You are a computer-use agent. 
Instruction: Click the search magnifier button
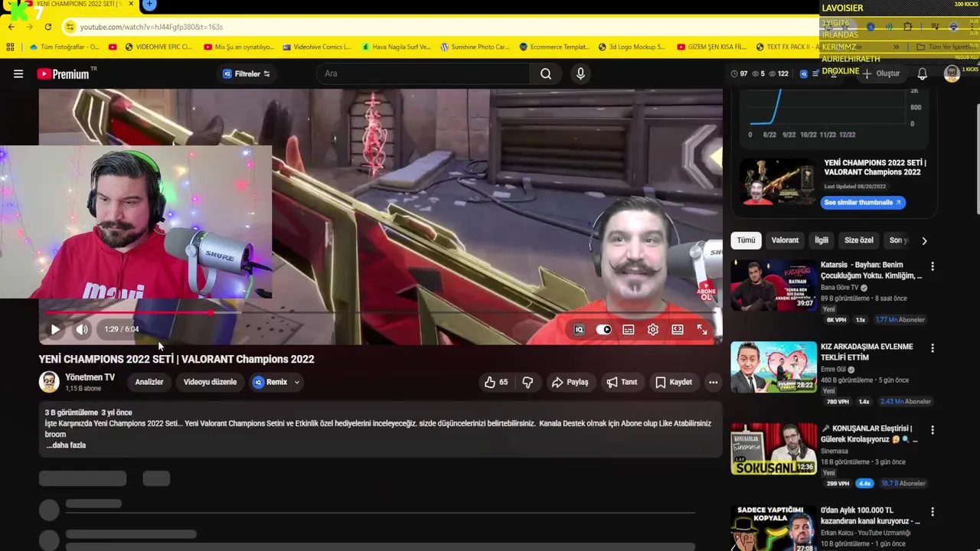click(x=546, y=73)
